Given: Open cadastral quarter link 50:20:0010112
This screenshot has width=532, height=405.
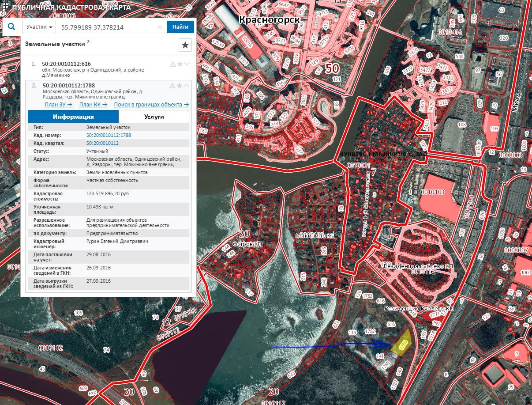Looking at the screenshot, I should click(x=102, y=143).
